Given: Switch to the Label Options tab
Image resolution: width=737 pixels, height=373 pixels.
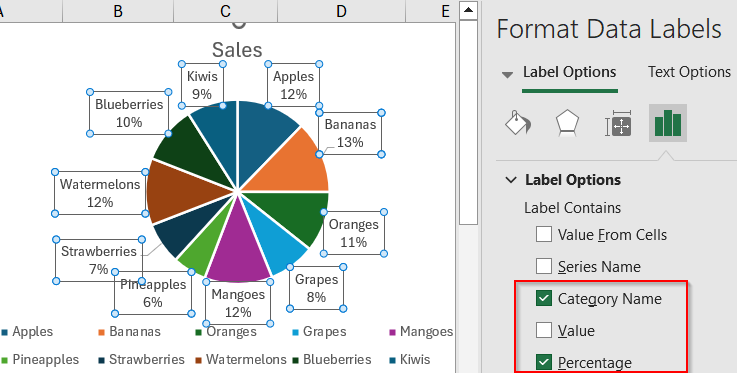Looking at the screenshot, I should [569, 72].
